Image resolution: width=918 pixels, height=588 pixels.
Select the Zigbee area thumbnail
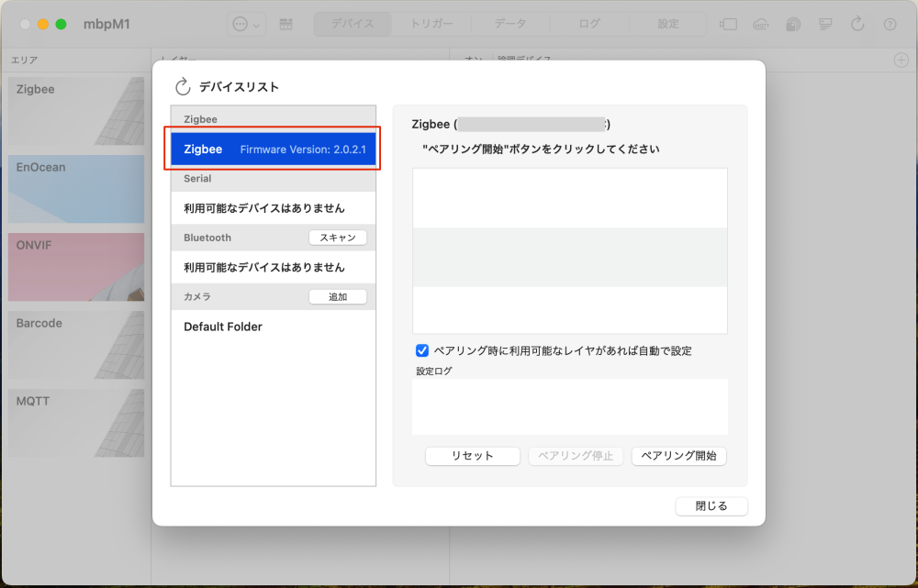76,111
